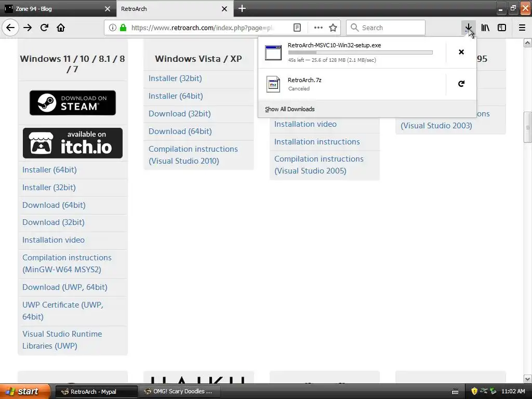This screenshot has height=399, width=532.
Task: Open page actions three-dot menu
Action: [x=318, y=28]
